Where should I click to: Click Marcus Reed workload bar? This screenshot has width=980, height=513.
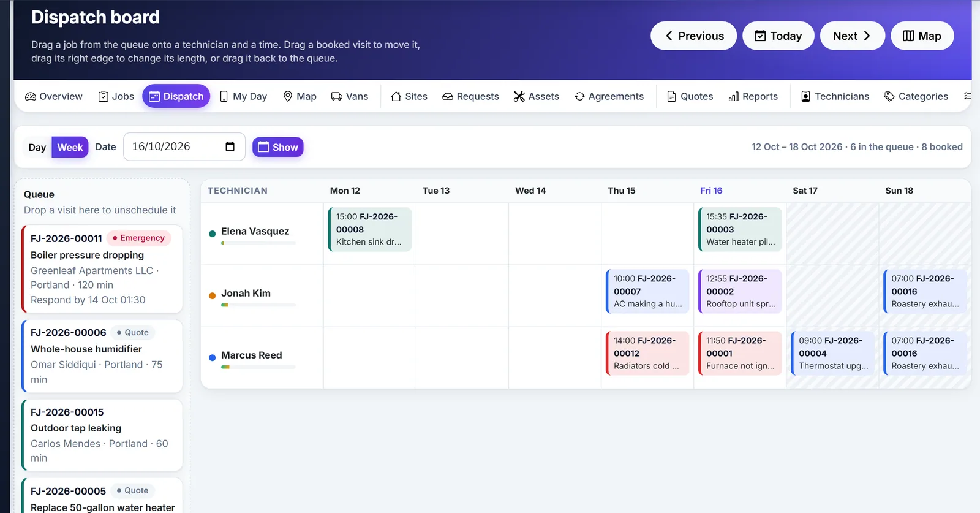pyautogui.click(x=258, y=367)
